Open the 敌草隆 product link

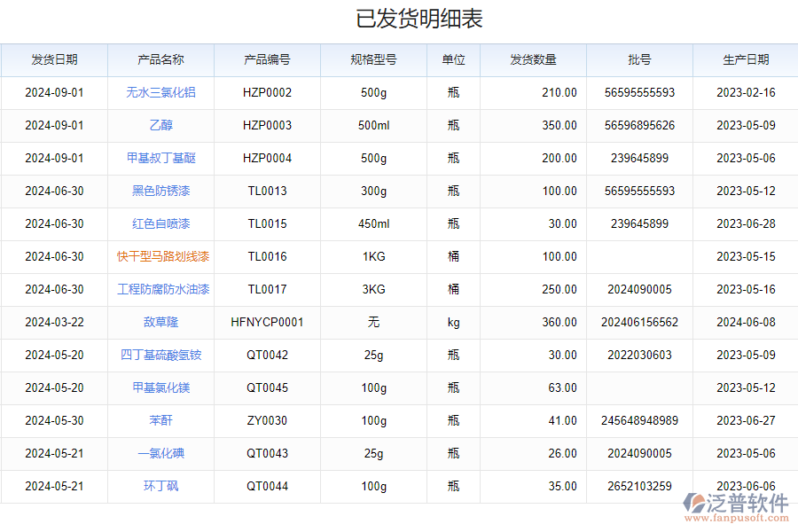click(161, 322)
